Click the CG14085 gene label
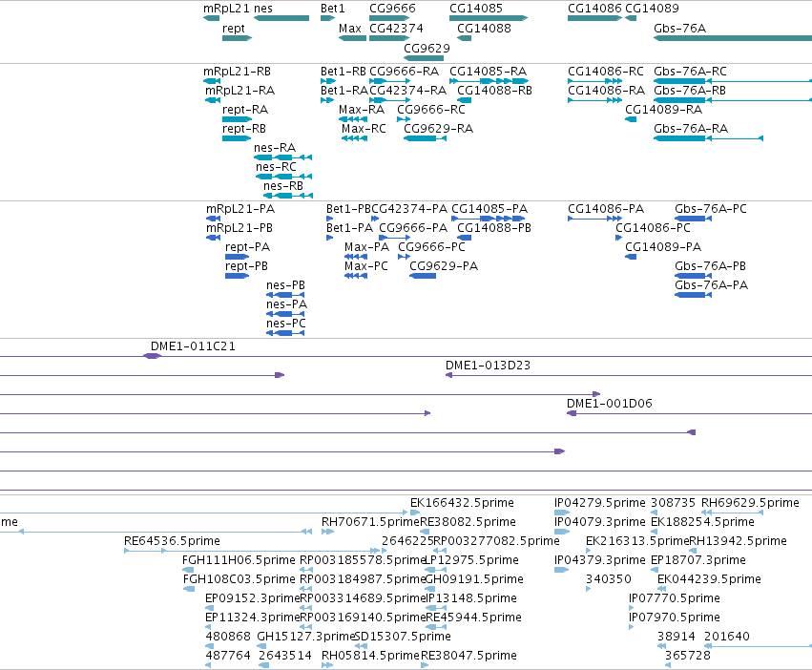Screen dimensions: 812x670 [x=476, y=9]
